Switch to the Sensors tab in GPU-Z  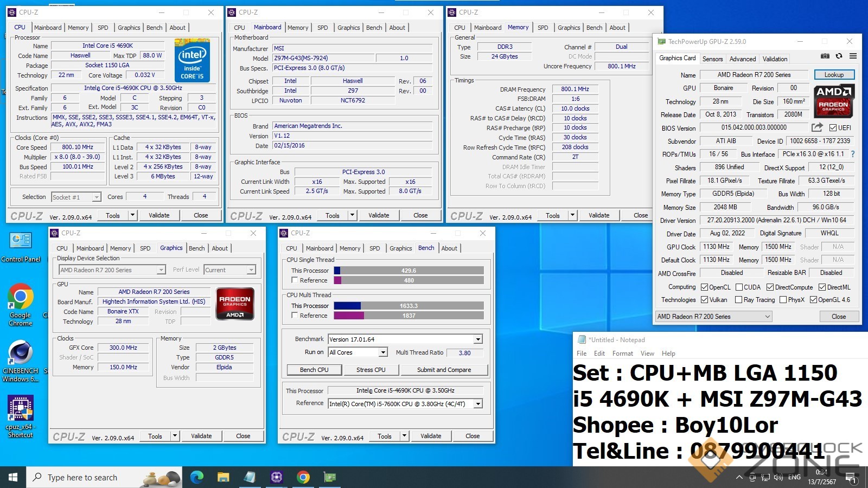[x=712, y=59]
